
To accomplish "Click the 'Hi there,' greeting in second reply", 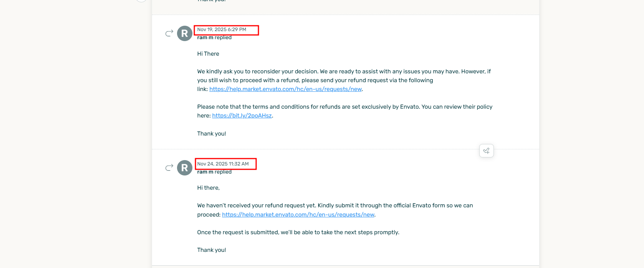I will pyautogui.click(x=209, y=188).
